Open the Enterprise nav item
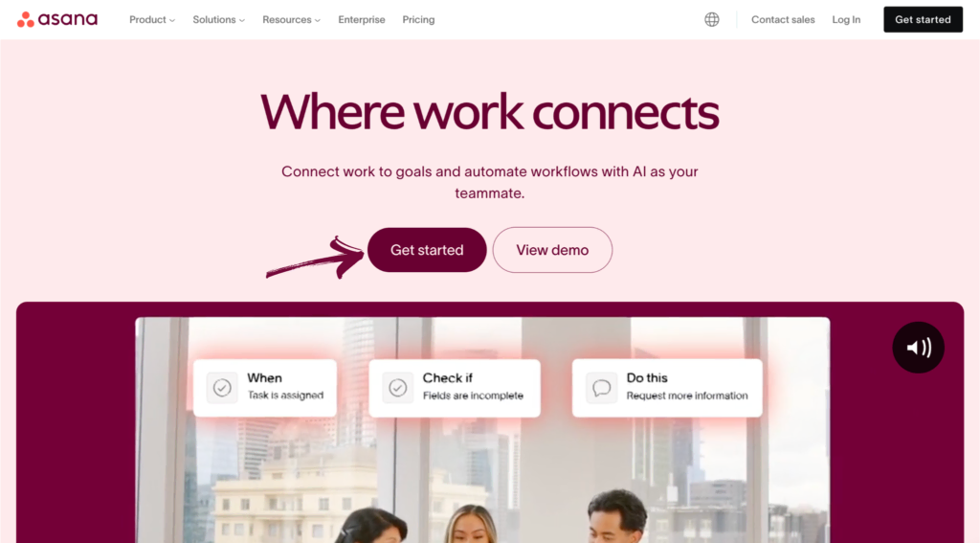Screen dimensions: 980x543 tap(361, 19)
